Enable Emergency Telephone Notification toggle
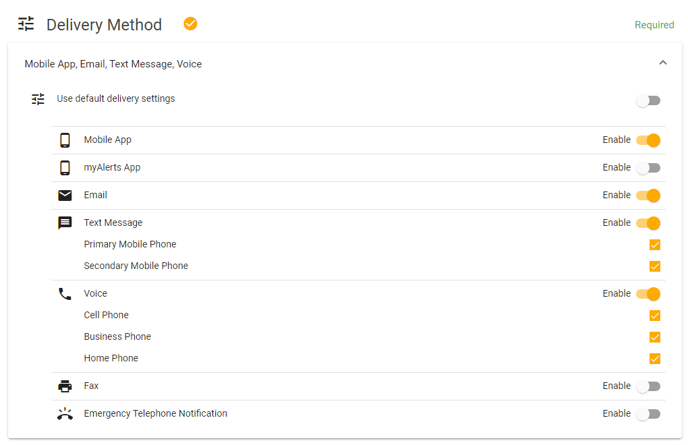 (648, 414)
